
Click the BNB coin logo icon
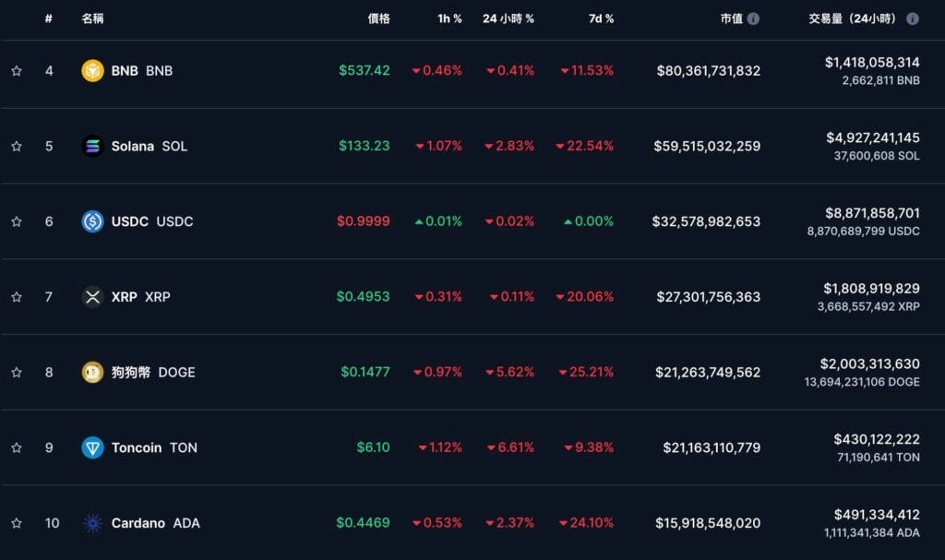point(92,71)
